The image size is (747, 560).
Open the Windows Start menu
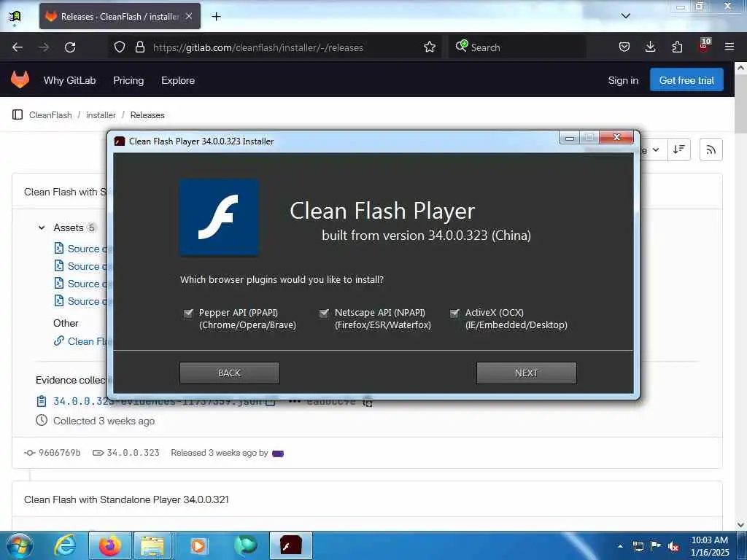click(x=19, y=545)
